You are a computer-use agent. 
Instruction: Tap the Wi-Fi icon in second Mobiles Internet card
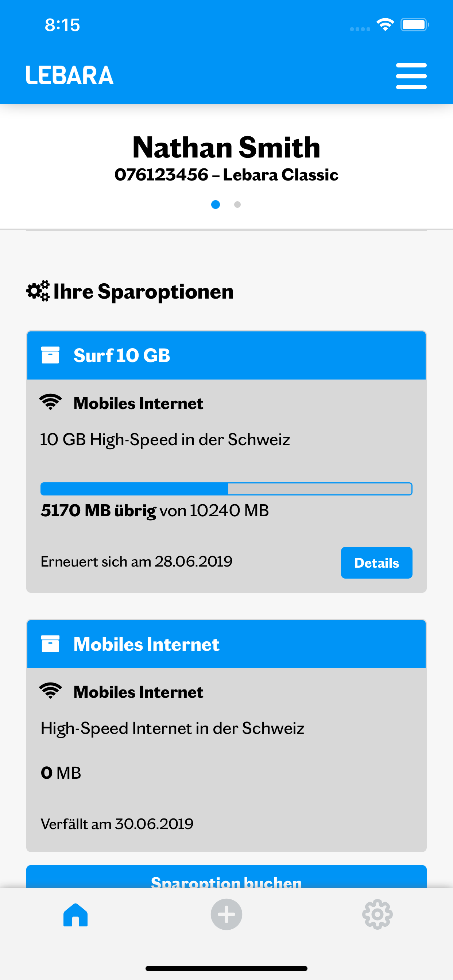[50, 691]
